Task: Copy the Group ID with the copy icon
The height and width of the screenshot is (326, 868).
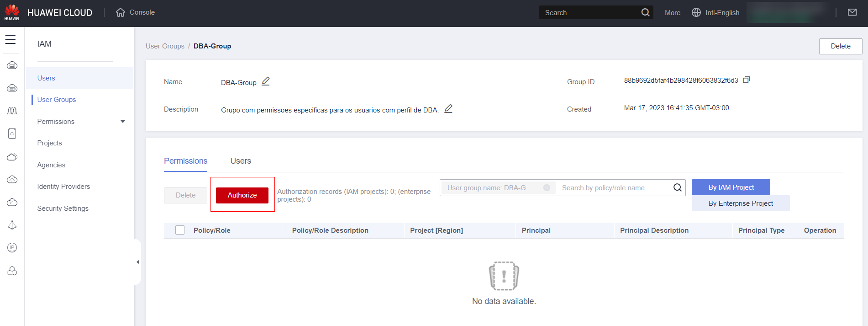Action: 746,80
